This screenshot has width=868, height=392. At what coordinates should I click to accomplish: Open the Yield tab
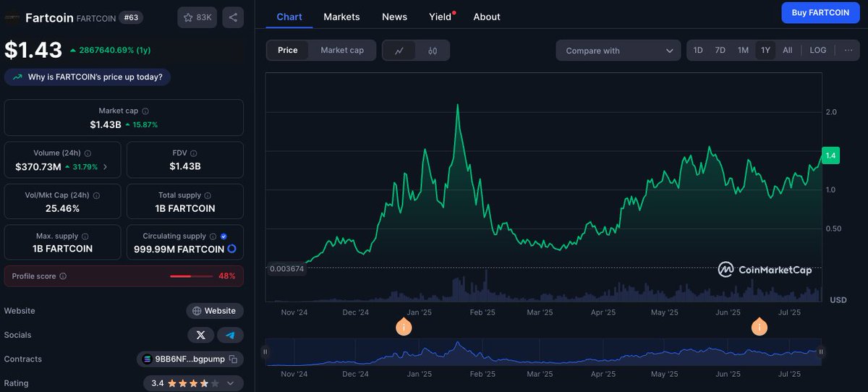pyautogui.click(x=441, y=17)
